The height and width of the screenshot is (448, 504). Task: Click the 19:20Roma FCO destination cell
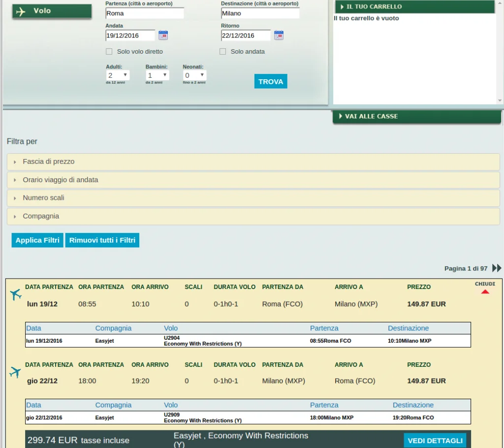(x=413, y=418)
